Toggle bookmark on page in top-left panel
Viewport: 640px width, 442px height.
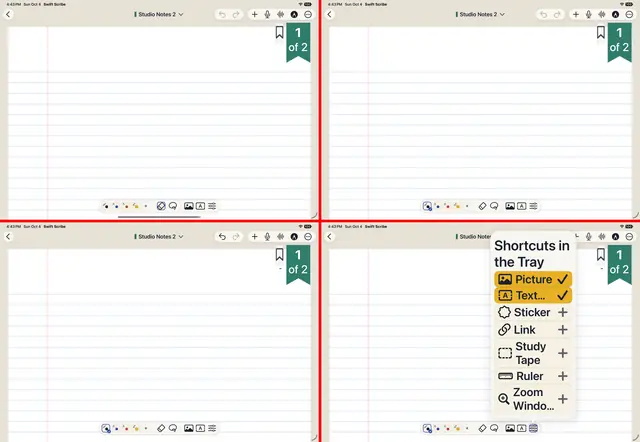[x=280, y=32]
